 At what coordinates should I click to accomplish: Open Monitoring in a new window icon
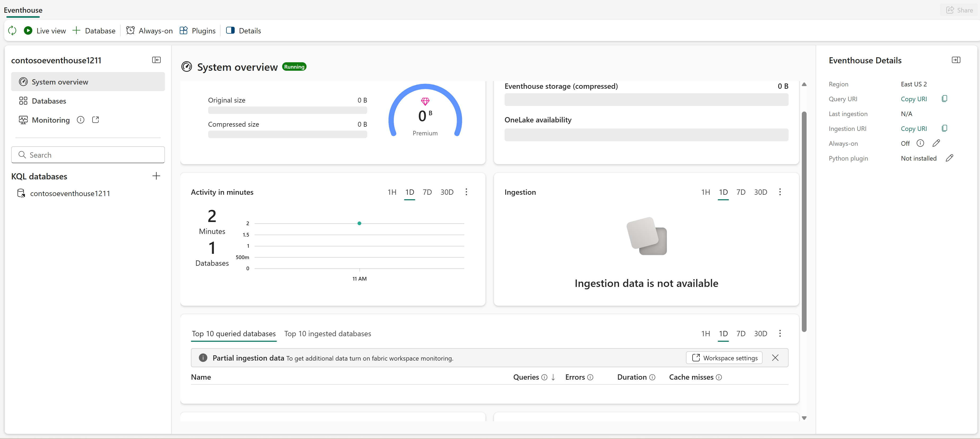pos(95,120)
